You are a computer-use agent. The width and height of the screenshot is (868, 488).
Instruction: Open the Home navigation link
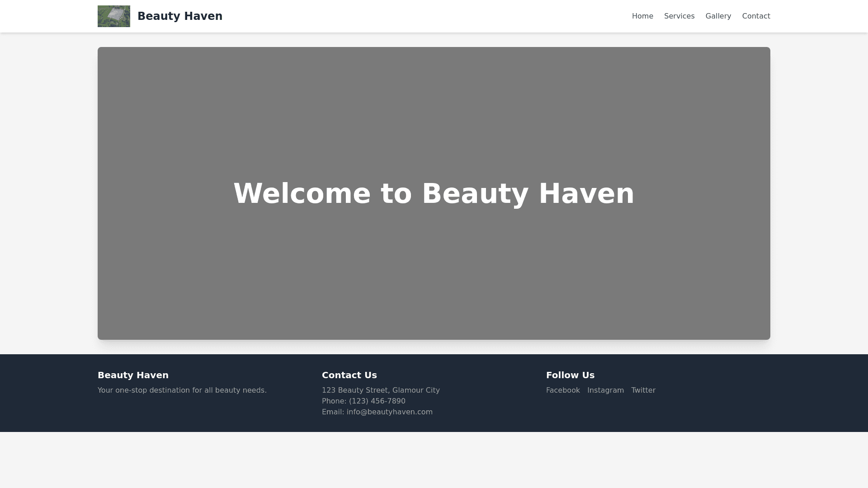tap(642, 16)
